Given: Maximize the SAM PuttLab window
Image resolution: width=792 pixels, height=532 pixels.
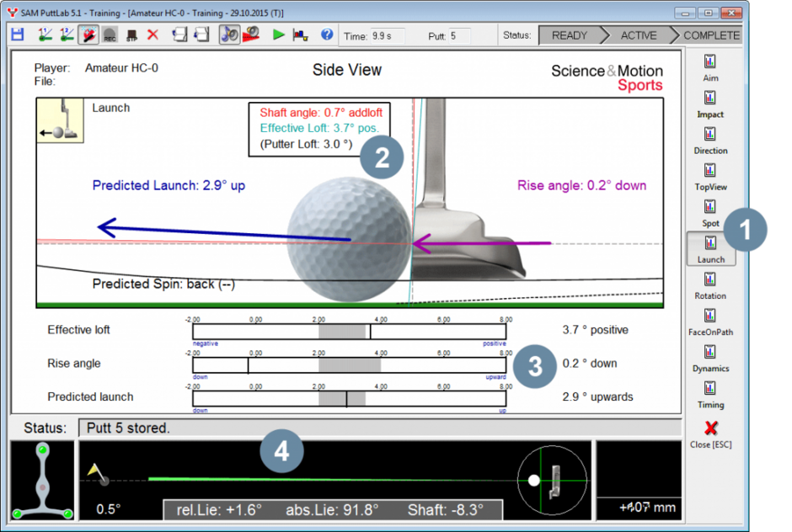Looking at the screenshot, I should [x=708, y=13].
